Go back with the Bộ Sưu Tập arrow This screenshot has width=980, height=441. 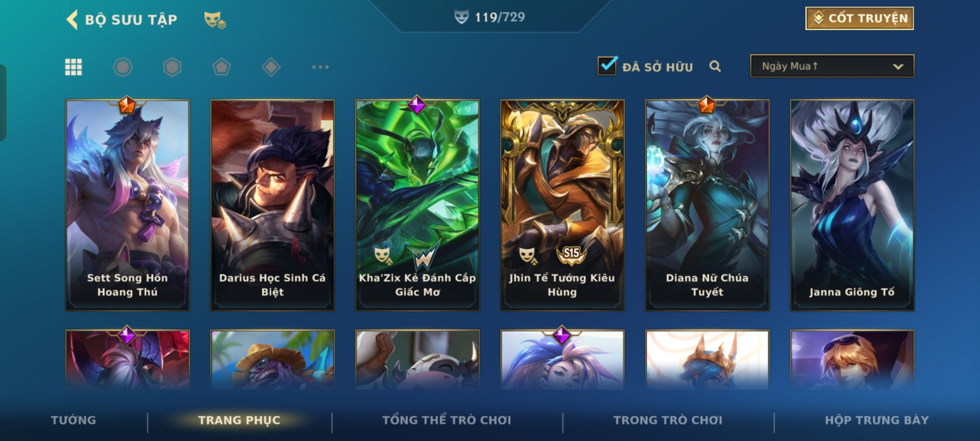click(72, 20)
